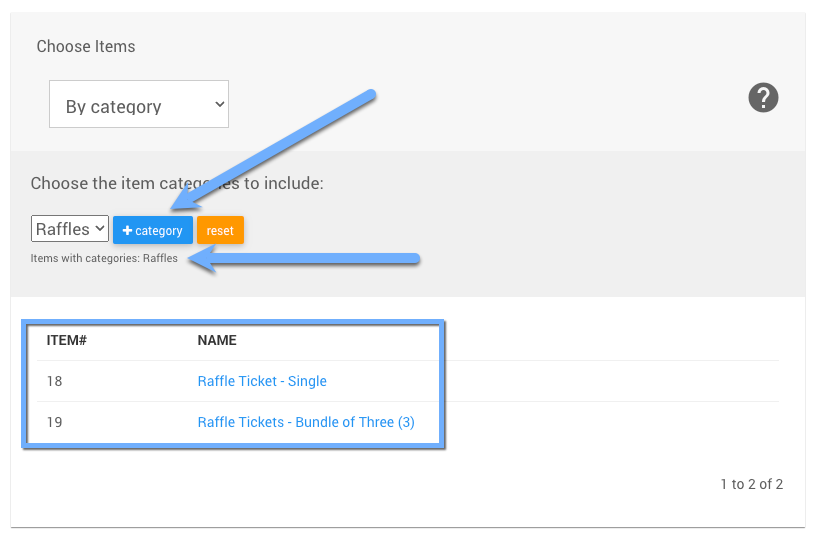Click the question mark help icon
This screenshot has height=539, width=815.
coord(763,98)
